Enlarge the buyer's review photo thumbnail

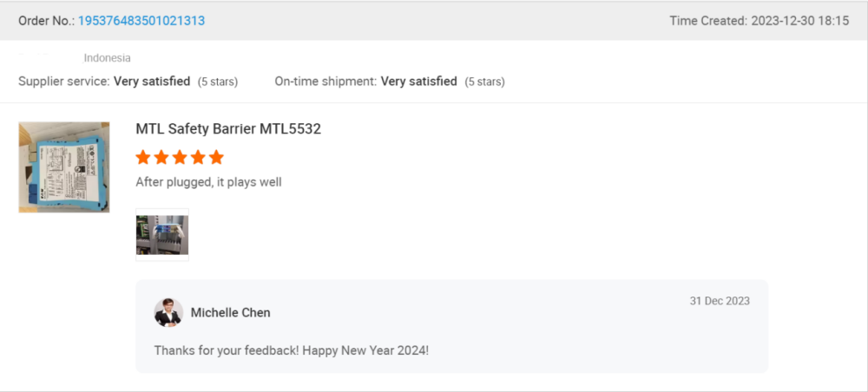[x=162, y=234]
